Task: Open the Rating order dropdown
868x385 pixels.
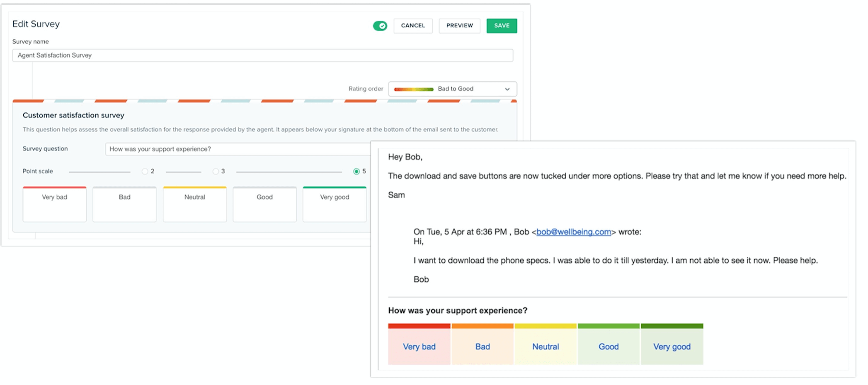Action: pyautogui.click(x=452, y=89)
